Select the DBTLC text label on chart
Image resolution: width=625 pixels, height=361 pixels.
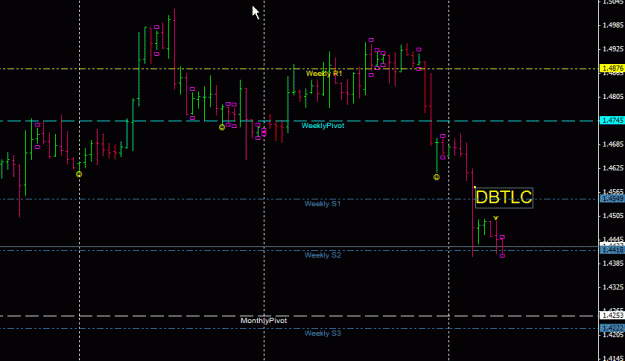tap(504, 198)
